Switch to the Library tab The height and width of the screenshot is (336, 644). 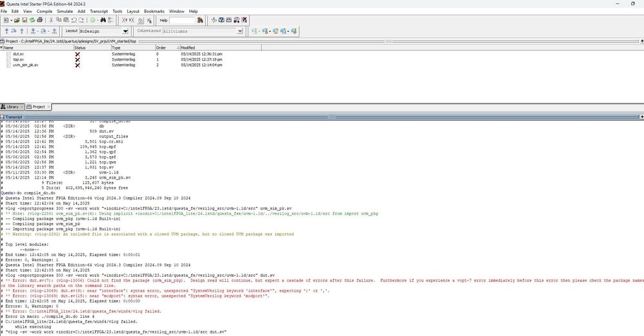click(x=12, y=106)
